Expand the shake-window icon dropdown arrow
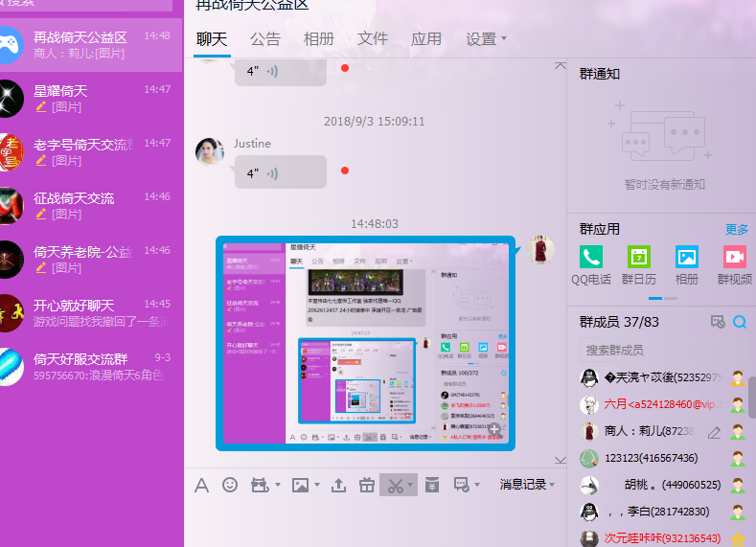This screenshot has width=756, height=547. [278, 485]
